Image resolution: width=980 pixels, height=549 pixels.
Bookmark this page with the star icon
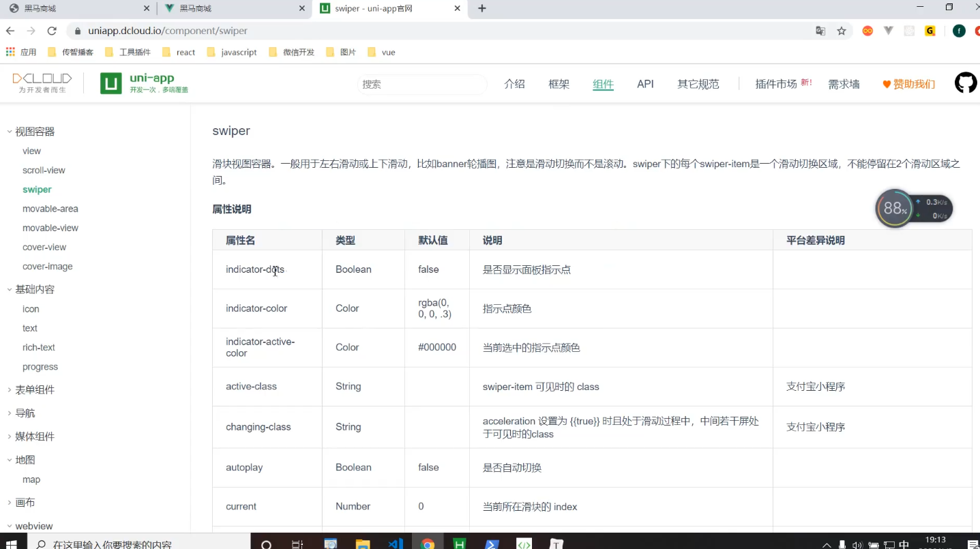point(841,31)
